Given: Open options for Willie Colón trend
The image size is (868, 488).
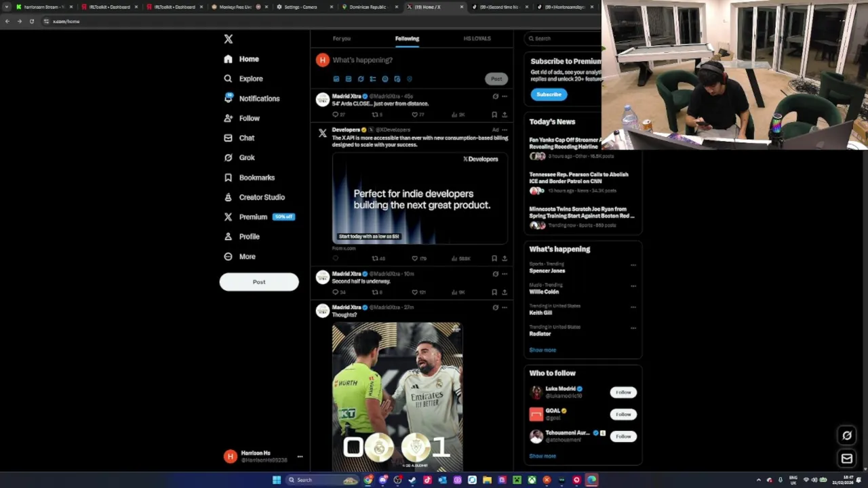Looking at the screenshot, I should click(x=633, y=286).
